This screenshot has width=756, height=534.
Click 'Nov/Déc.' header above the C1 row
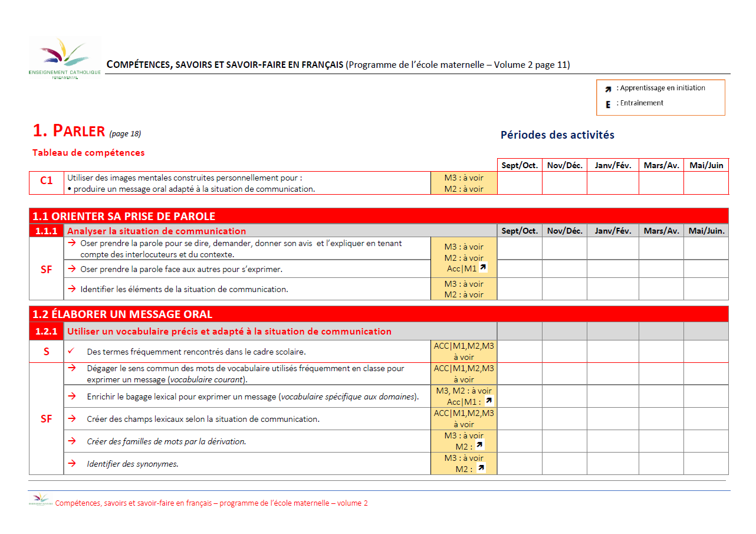tap(564, 165)
